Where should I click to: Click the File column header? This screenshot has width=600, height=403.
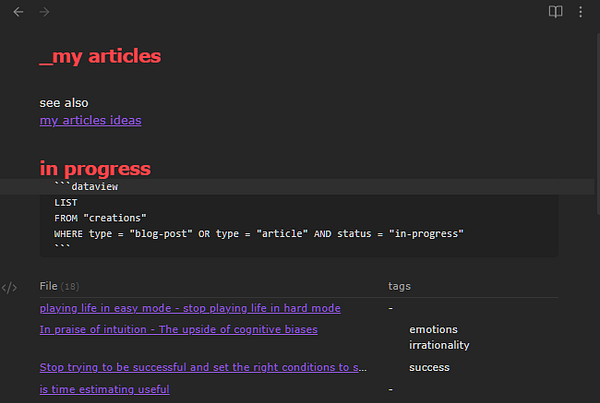tap(49, 286)
